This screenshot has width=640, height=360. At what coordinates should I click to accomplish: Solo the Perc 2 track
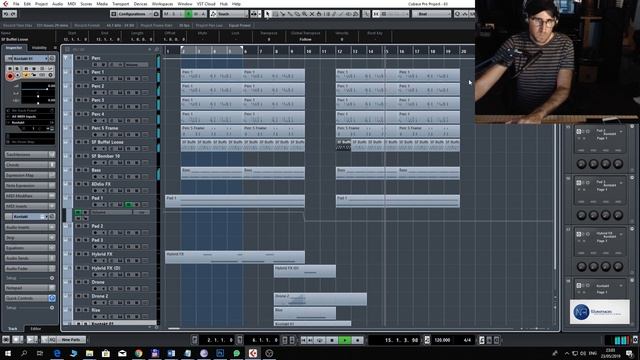click(x=86, y=86)
